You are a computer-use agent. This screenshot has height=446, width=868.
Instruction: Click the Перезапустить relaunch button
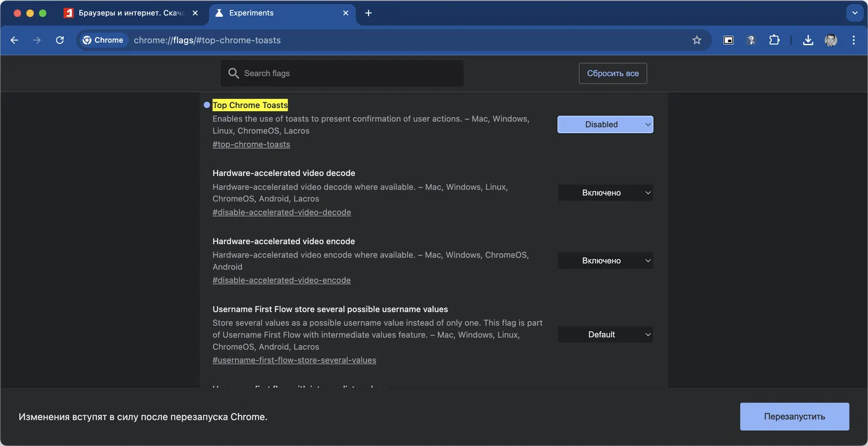(794, 416)
